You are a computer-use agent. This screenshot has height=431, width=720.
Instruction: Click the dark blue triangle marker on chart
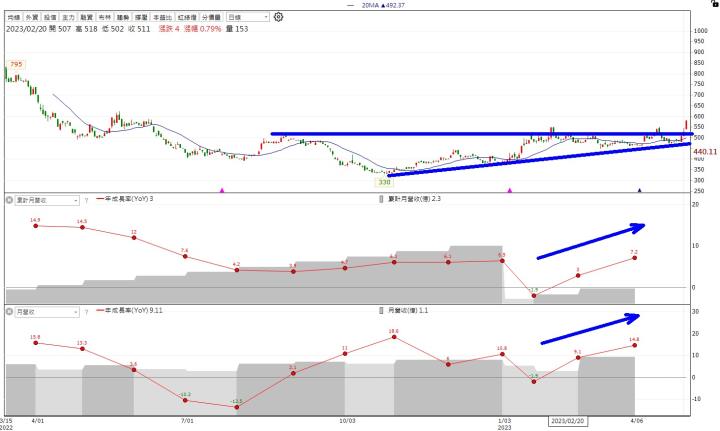[639, 189]
